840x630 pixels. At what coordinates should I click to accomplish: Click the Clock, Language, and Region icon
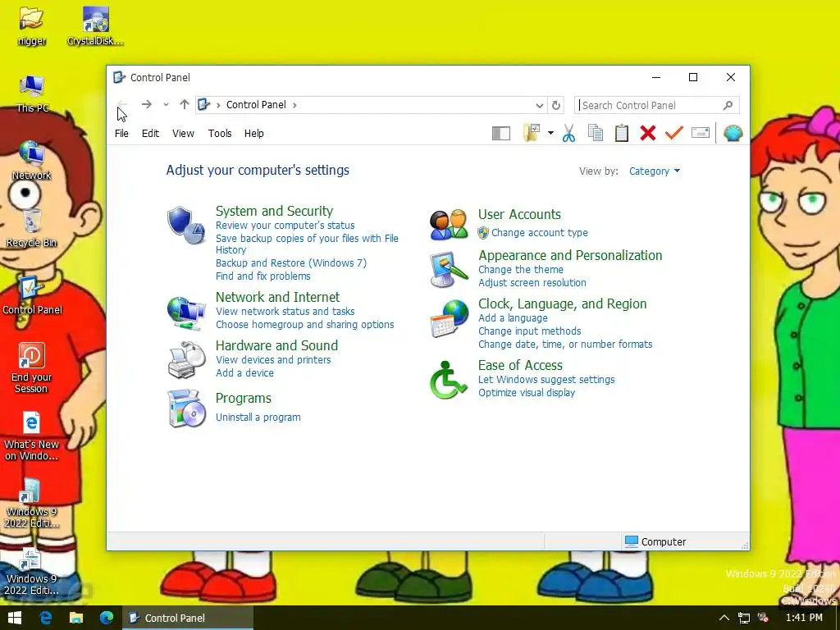[x=449, y=319]
